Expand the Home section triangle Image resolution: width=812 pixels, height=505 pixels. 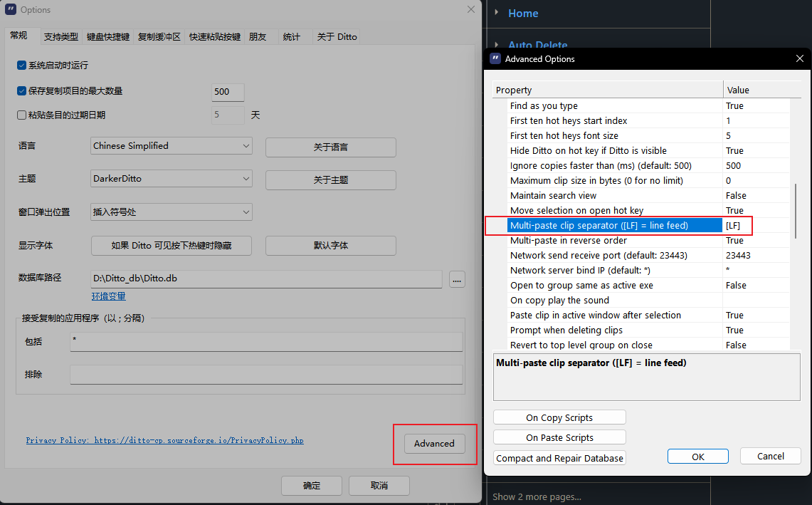(x=496, y=12)
